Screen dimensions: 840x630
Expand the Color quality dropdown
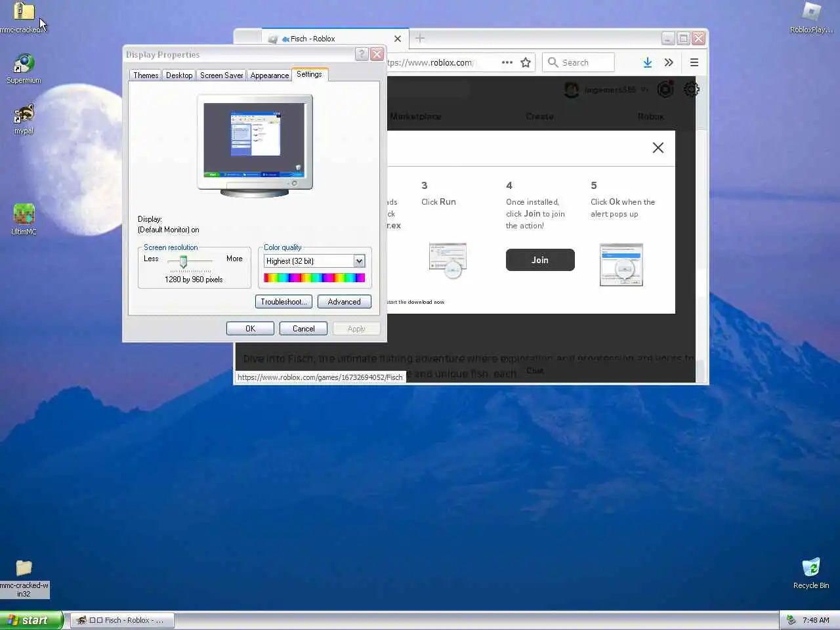359,261
